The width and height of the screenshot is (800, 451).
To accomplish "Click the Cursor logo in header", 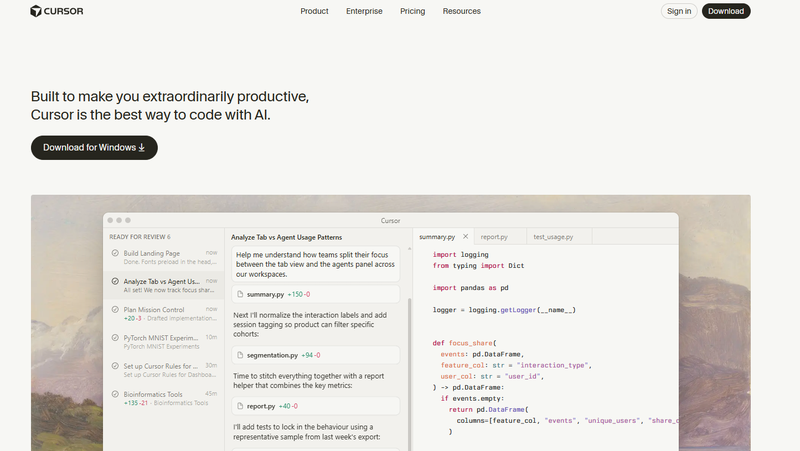I will (57, 11).
